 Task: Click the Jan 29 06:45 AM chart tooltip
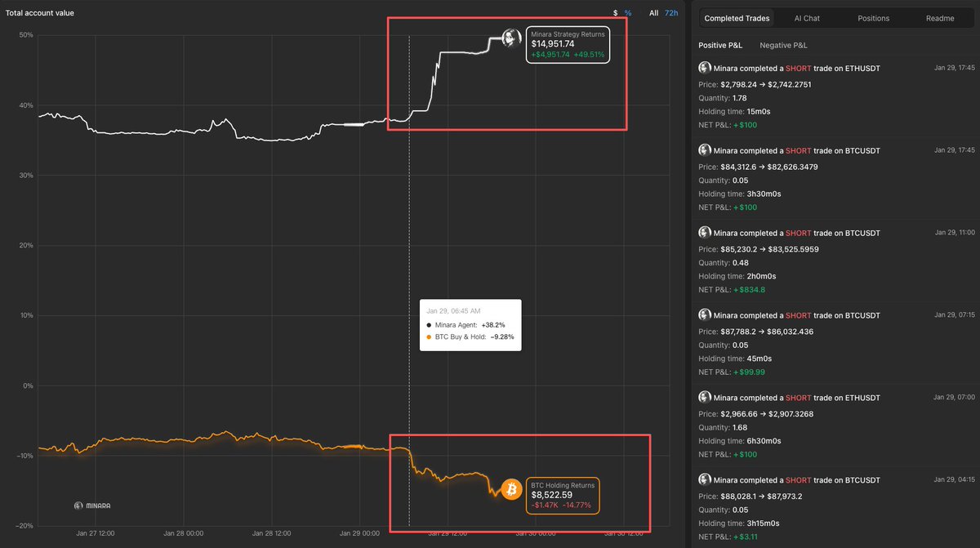pyautogui.click(x=470, y=324)
